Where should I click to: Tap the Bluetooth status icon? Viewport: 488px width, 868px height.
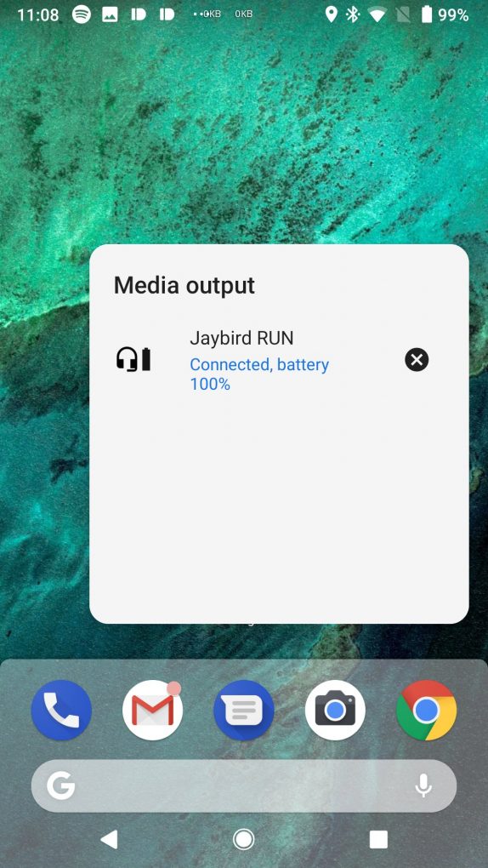coord(353,14)
